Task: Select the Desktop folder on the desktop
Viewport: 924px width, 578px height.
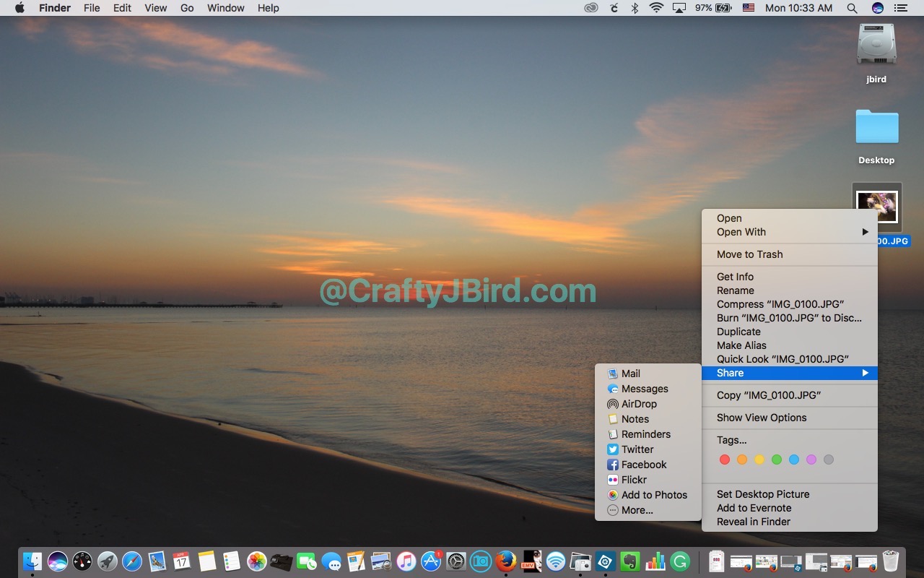Action: tap(876, 130)
